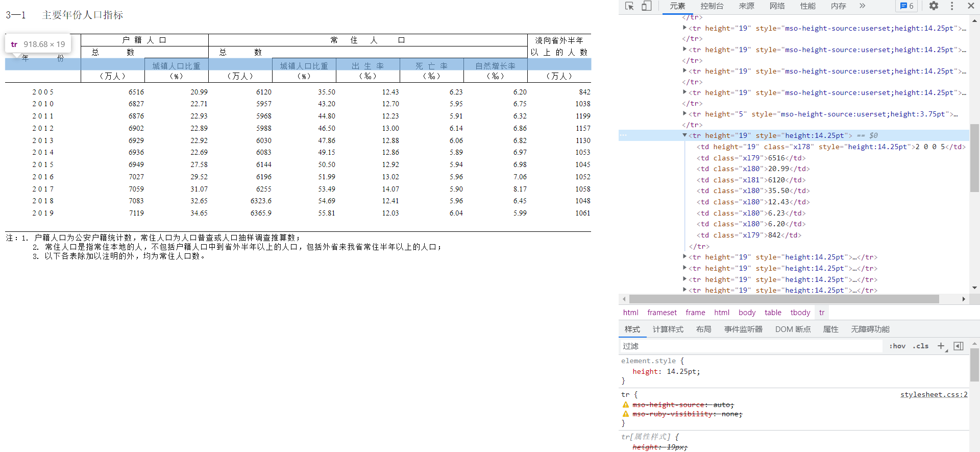Select the 事件监听器 subtab

(743, 329)
